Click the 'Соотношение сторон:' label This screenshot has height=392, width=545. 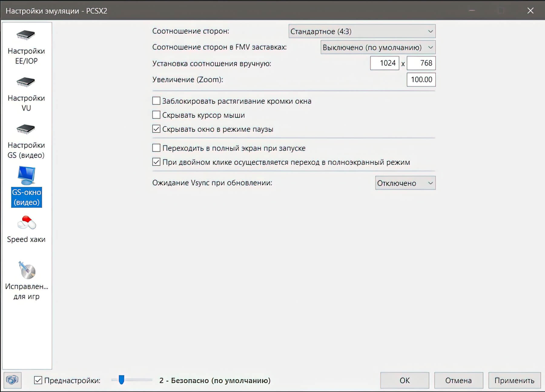pyautogui.click(x=191, y=31)
